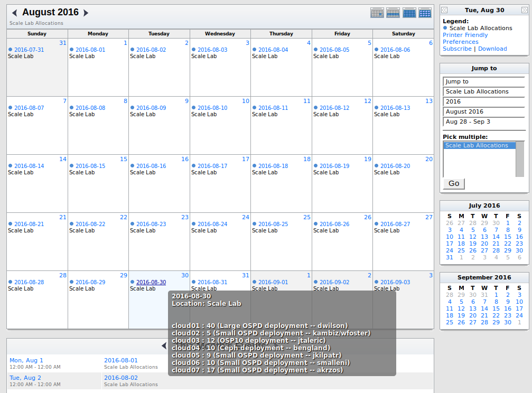Open Printer Friendly link

(x=465, y=35)
